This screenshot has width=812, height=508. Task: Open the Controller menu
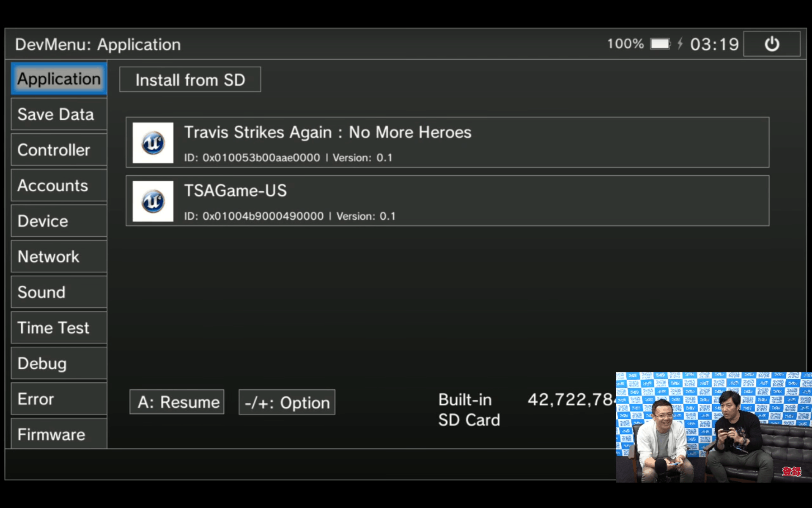tap(59, 150)
